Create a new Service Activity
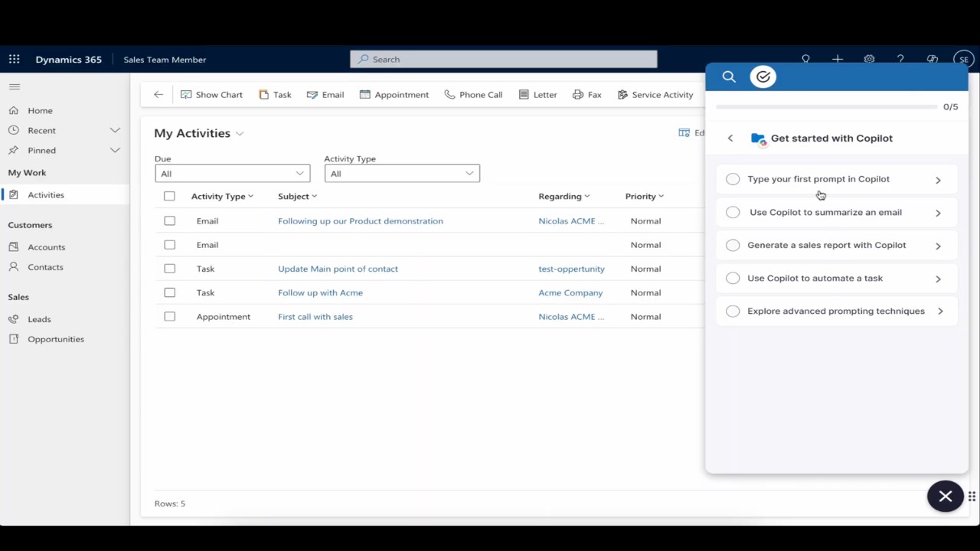Viewport: 980px width, 551px height. pyautogui.click(x=655, y=94)
